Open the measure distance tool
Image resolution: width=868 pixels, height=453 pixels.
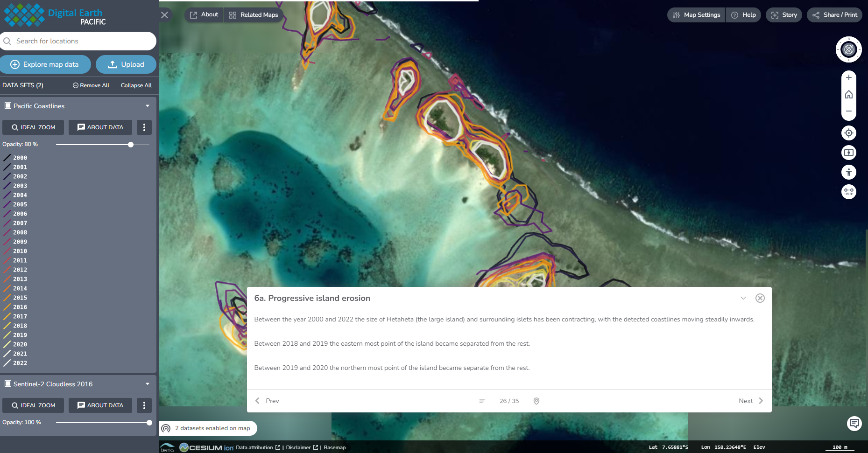coord(848,192)
